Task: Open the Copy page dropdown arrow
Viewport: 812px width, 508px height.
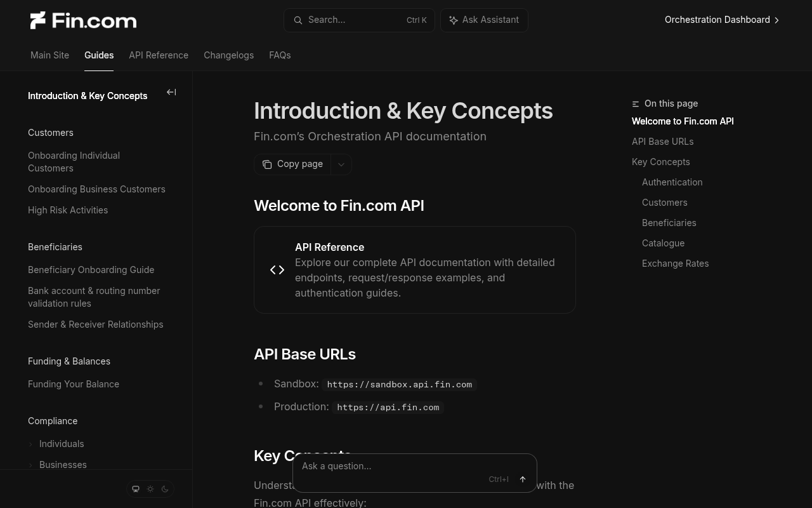Action: pyautogui.click(x=341, y=164)
